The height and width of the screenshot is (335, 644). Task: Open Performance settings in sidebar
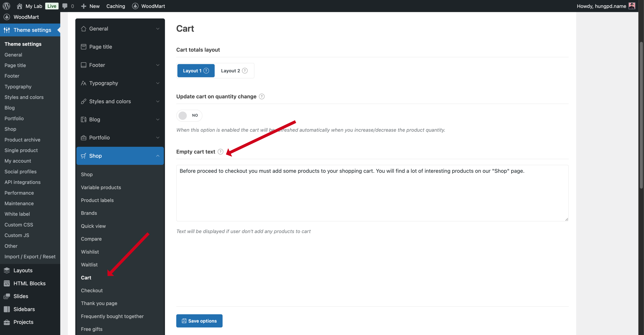tap(19, 193)
